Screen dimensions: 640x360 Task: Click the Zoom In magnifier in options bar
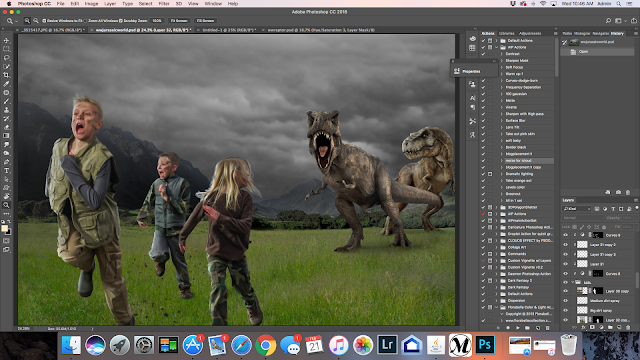[27, 20]
